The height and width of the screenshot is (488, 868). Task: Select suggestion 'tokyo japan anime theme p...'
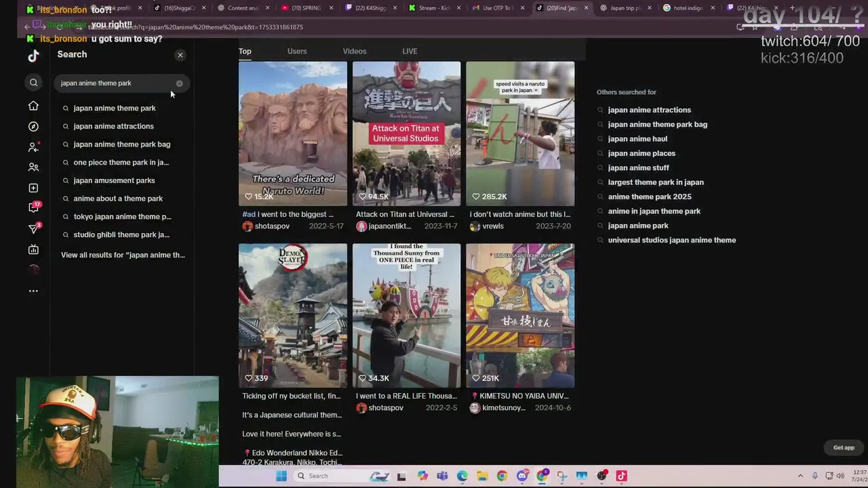(122, 216)
